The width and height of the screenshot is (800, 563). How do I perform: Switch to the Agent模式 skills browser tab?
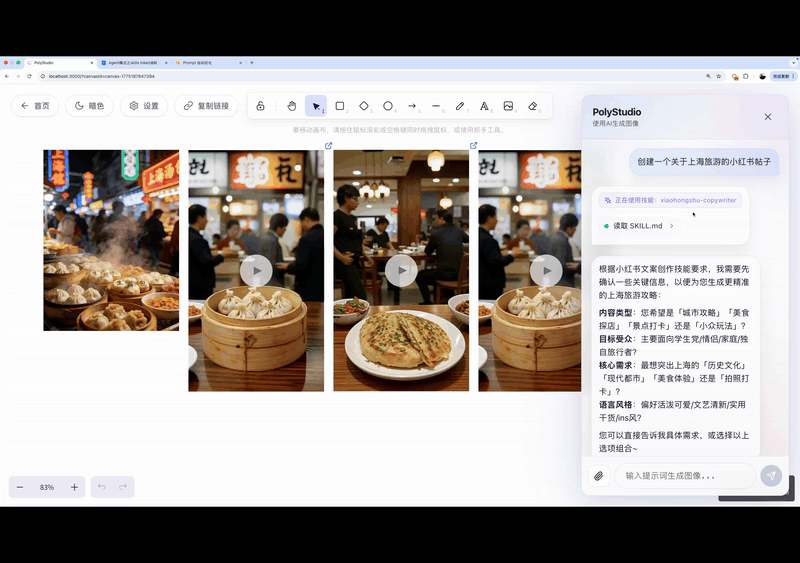134,63
